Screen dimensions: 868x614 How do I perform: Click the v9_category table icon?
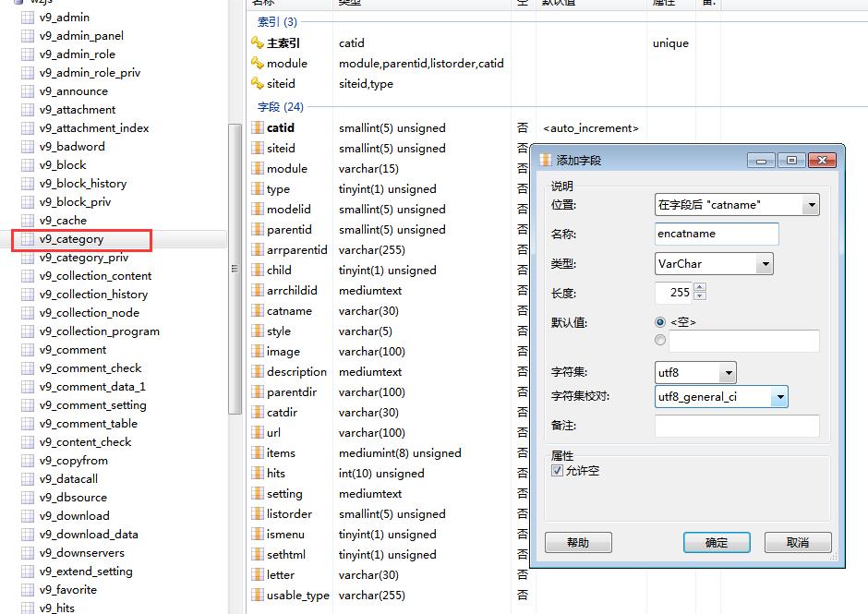28,239
